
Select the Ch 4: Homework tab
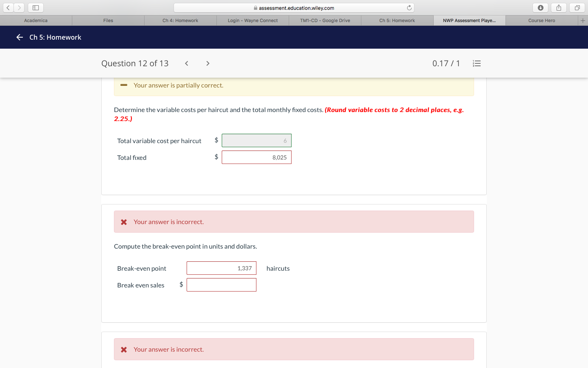[x=180, y=20]
